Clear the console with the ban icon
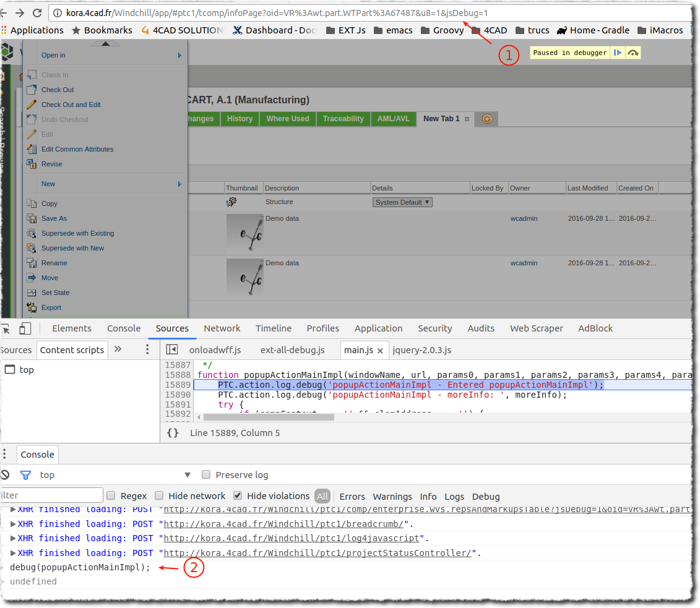This screenshot has height=608, width=700. 6,475
